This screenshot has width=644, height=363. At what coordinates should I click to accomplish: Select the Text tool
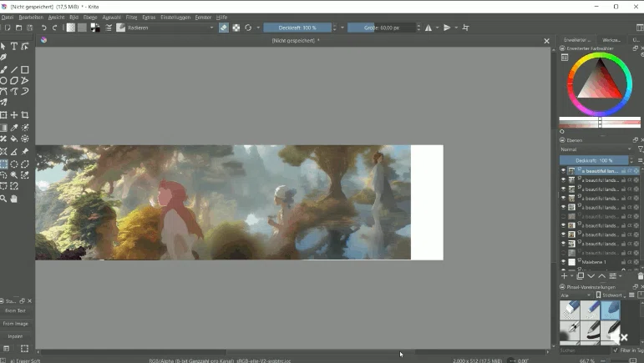click(x=14, y=47)
